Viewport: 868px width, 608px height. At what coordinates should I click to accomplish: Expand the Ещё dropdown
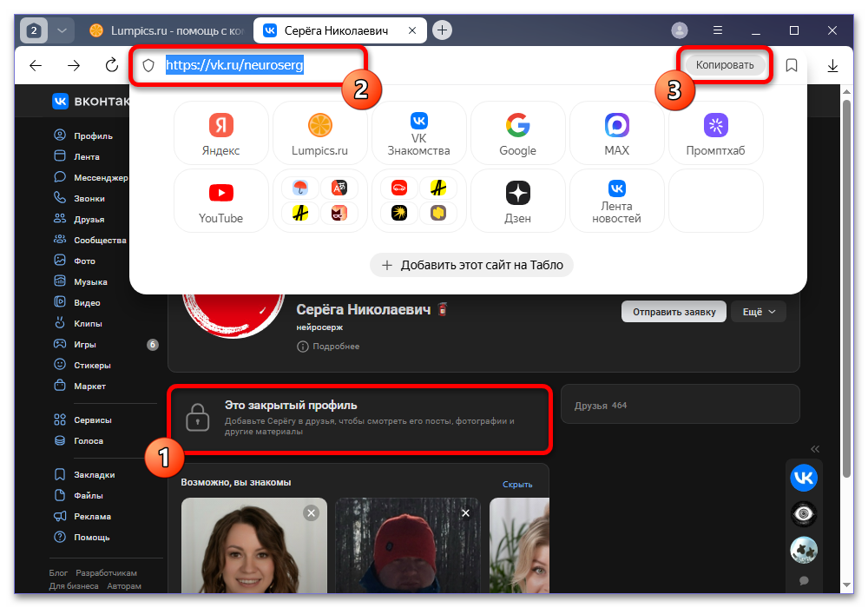click(x=759, y=312)
